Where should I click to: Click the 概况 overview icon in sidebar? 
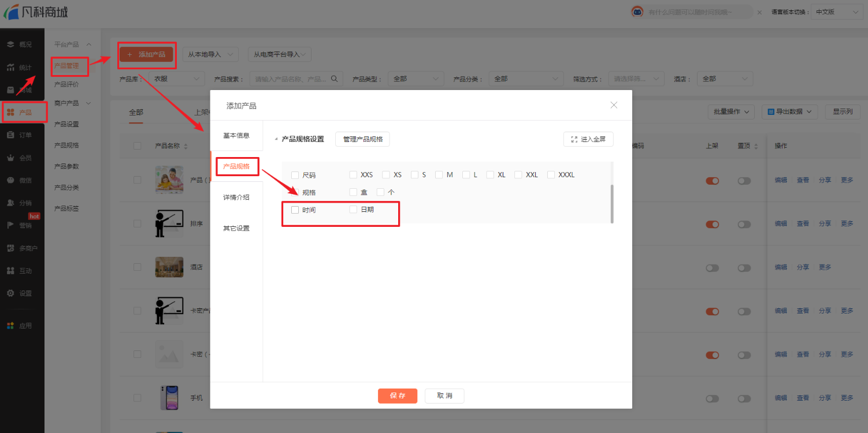10,44
